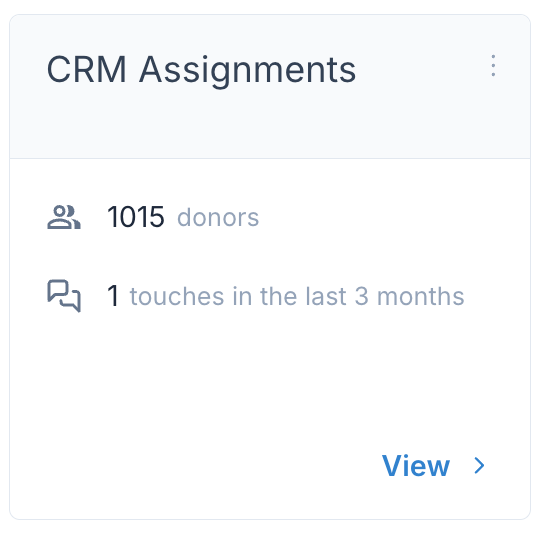Screen dimensions: 544x536
Task: Click the word CRM in the heading
Action: pyautogui.click(x=86, y=69)
